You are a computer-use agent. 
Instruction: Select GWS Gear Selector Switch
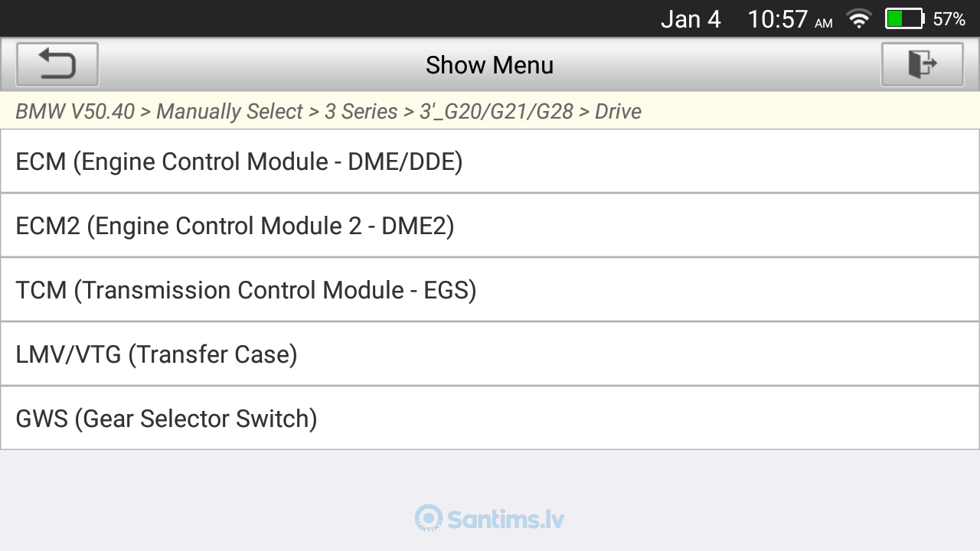(490, 419)
